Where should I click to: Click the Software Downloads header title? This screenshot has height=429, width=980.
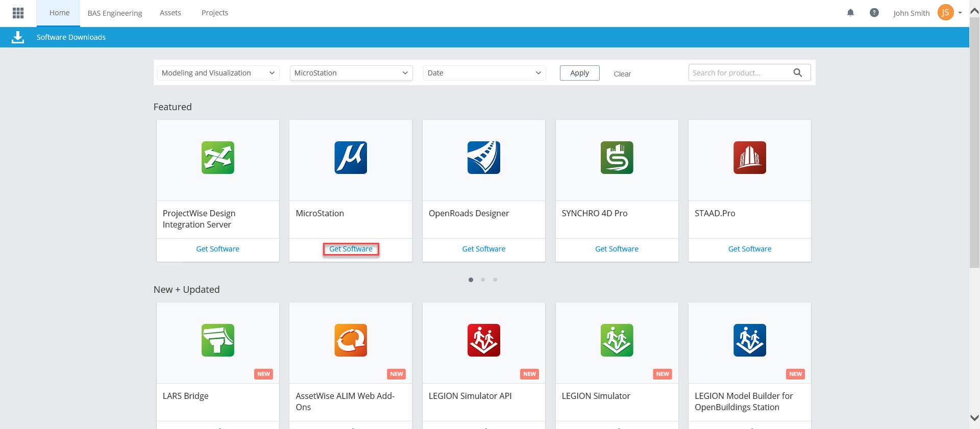[71, 37]
